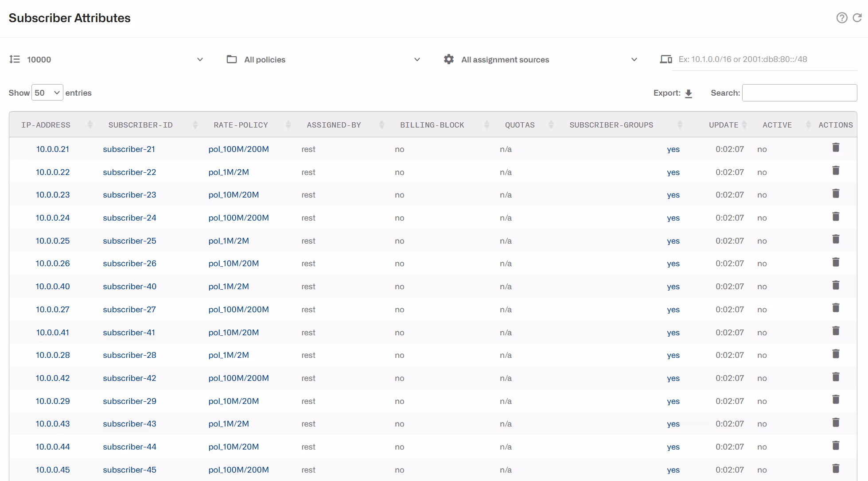Sort by the RATE-POLICY column header
This screenshot has height=481, width=868.
click(x=241, y=125)
